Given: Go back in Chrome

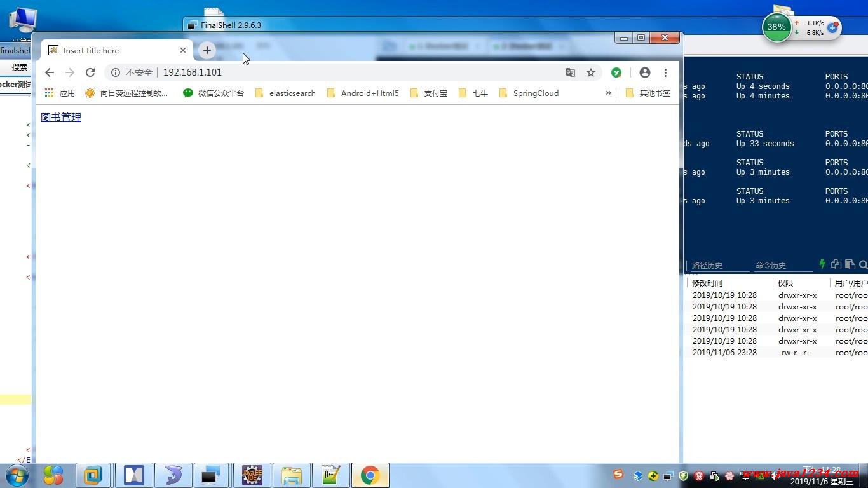Looking at the screenshot, I should tap(50, 72).
